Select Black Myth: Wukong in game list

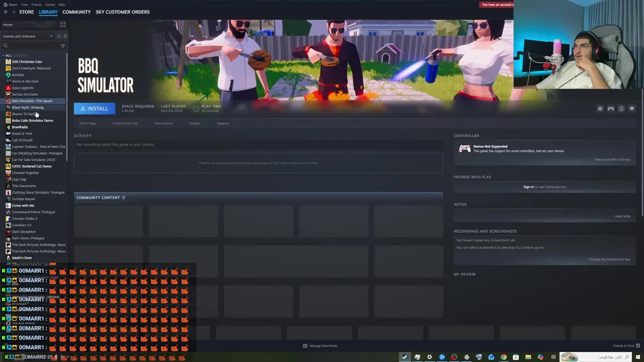(28, 108)
